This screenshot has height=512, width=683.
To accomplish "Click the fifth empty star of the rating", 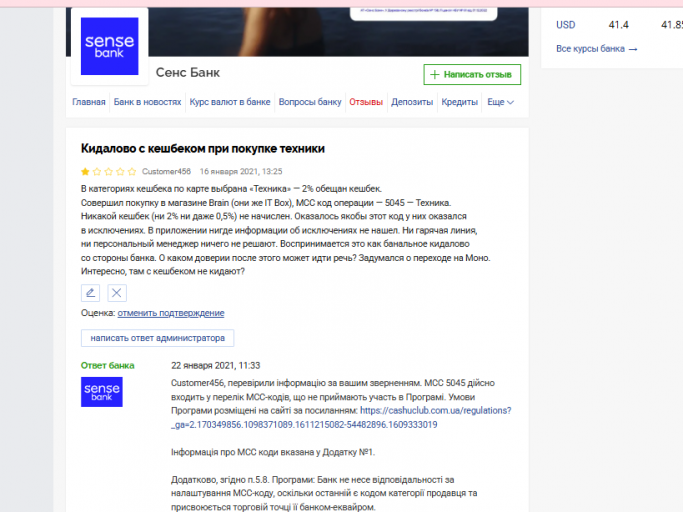I will click(x=132, y=172).
